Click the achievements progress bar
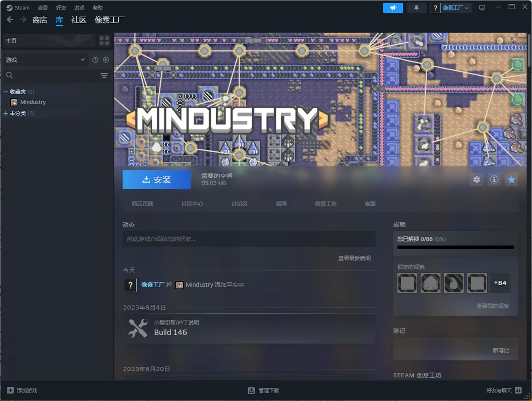The width and height of the screenshot is (532, 401). (x=455, y=247)
